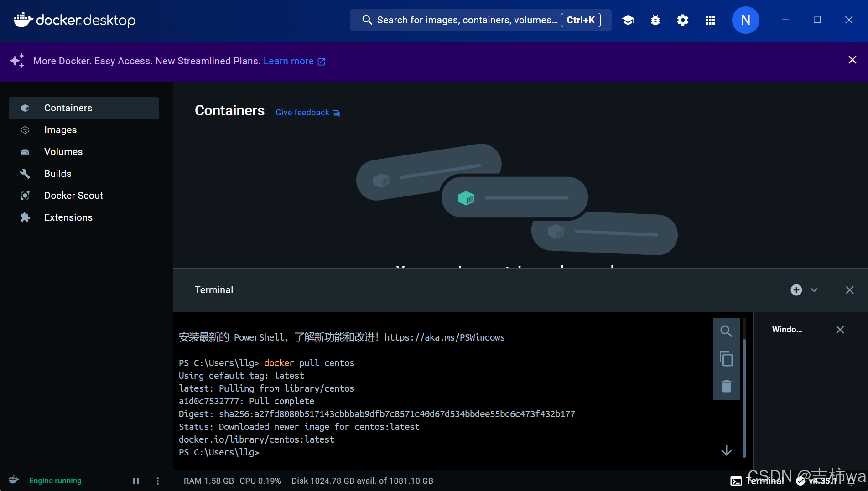Open the Troubleshoot bug icon

[x=655, y=20]
